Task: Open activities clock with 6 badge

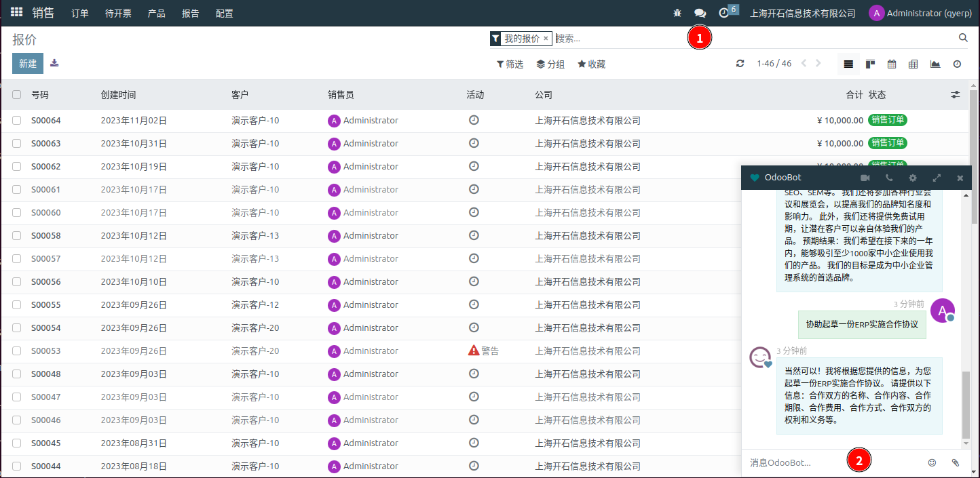Action: [x=724, y=13]
